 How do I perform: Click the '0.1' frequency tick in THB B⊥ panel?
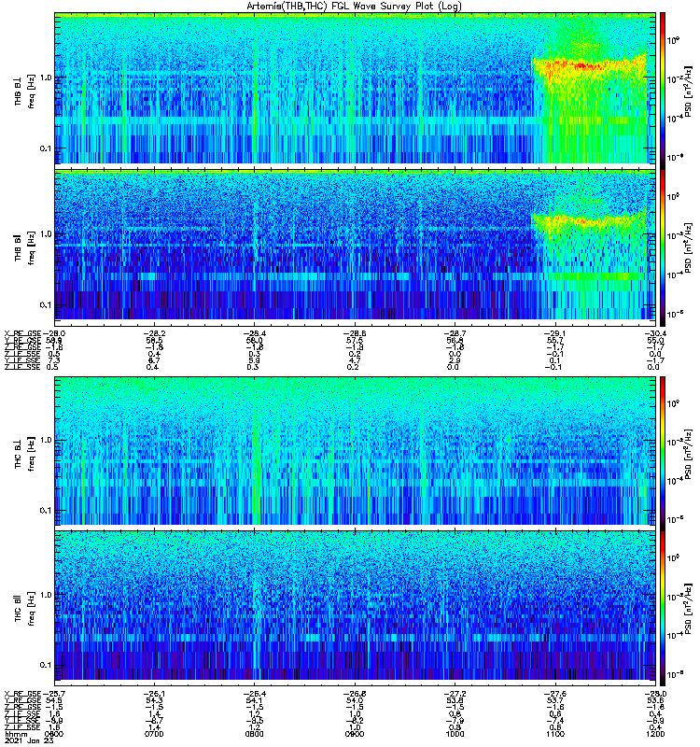point(46,148)
